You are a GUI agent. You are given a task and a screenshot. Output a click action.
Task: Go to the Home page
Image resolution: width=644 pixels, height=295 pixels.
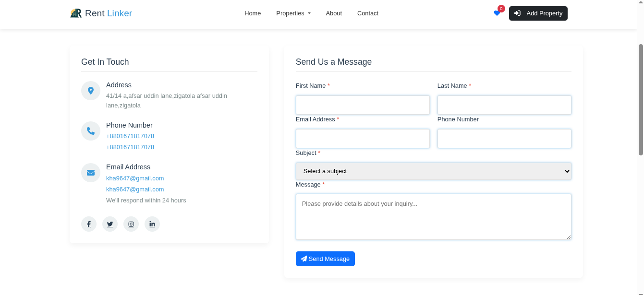(253, 13)
